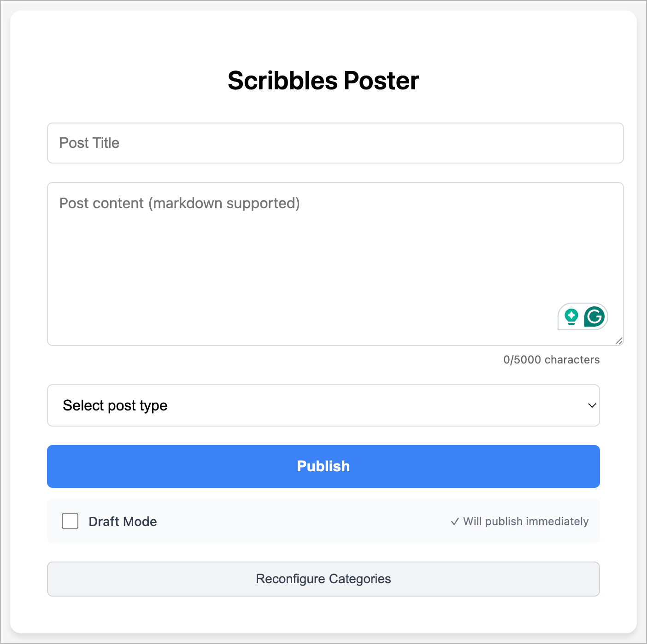Click the "Post content (markdown supported)" placeholder
Viewport: 647px width, 644px height.
(180, 203)
